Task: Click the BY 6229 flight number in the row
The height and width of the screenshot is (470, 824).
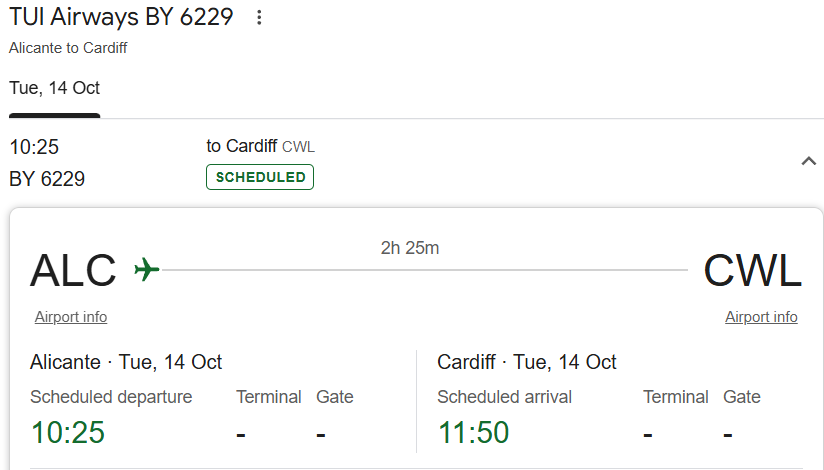Action: tap(47, 179)
